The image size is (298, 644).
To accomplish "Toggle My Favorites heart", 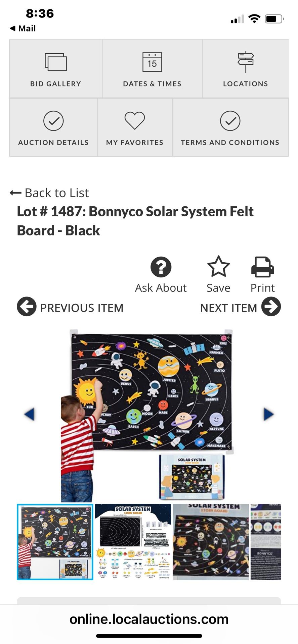I will (135, 121).
